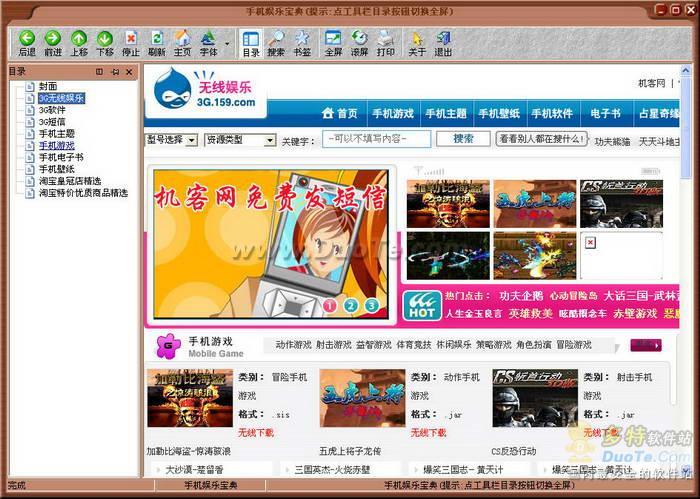Click the 搜索 search button on webpage
700x499 pixels.
[x=463, y=139]
